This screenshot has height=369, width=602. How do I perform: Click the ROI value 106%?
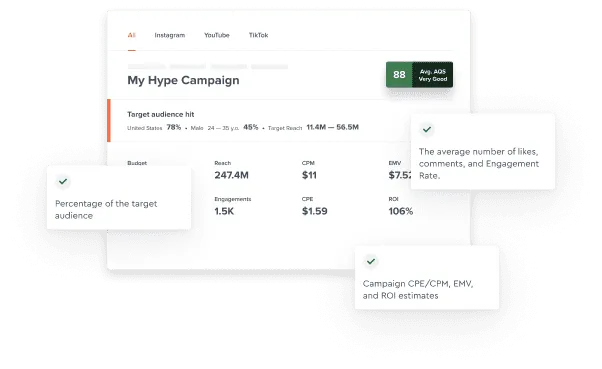(x=401, y=211)
